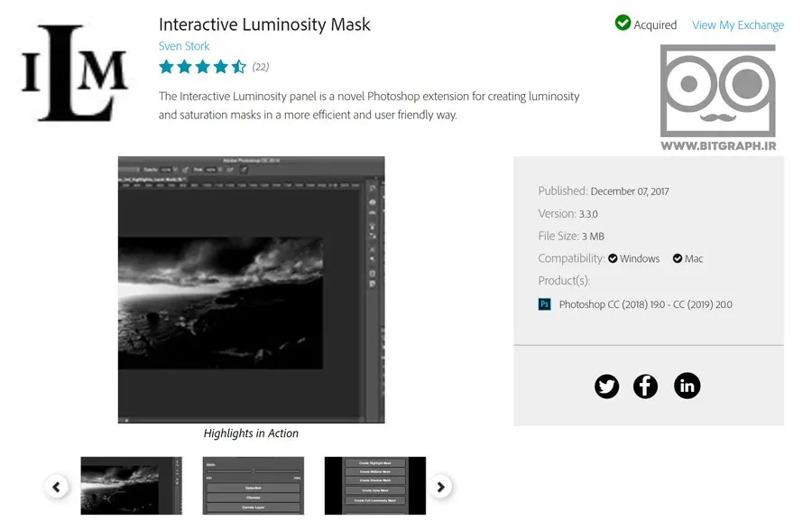The image size is (812, 531).
Task: Share on LinkedIn via the round icon
Action: point(687,386)
